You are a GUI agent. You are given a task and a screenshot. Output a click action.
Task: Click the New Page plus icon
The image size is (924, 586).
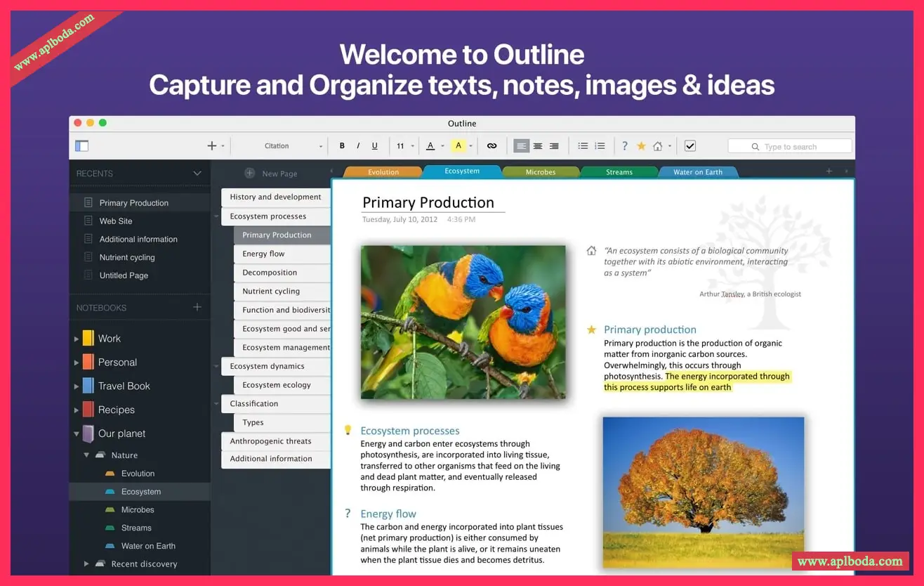tap(249, 174)
